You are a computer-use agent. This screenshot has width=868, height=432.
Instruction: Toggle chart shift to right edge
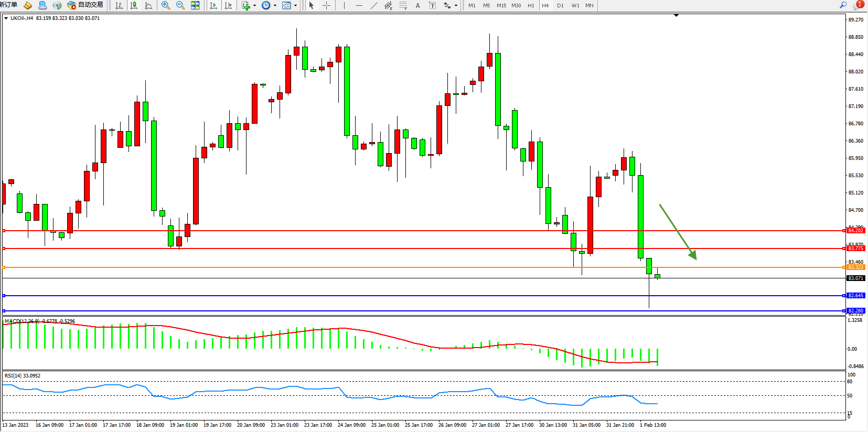point(228,5)
